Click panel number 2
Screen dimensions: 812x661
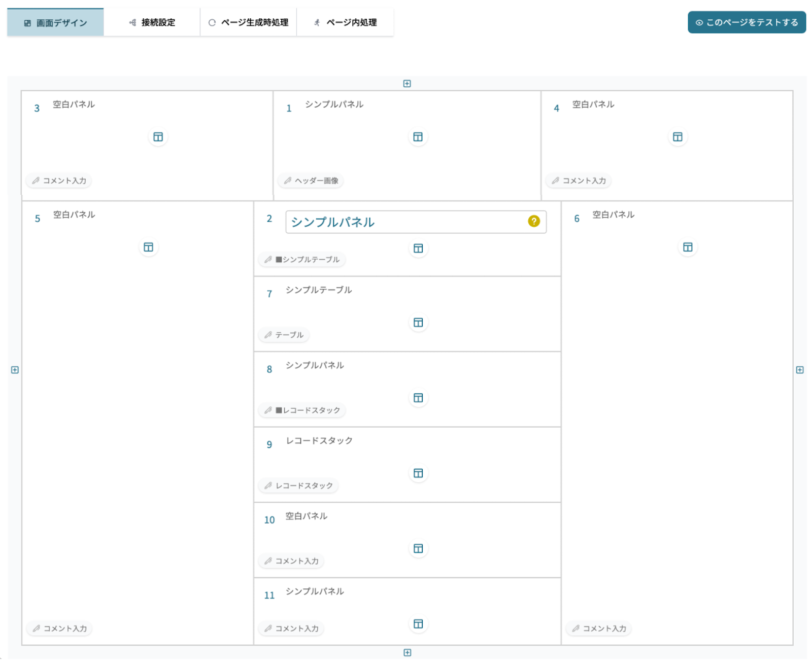[269, 219]
